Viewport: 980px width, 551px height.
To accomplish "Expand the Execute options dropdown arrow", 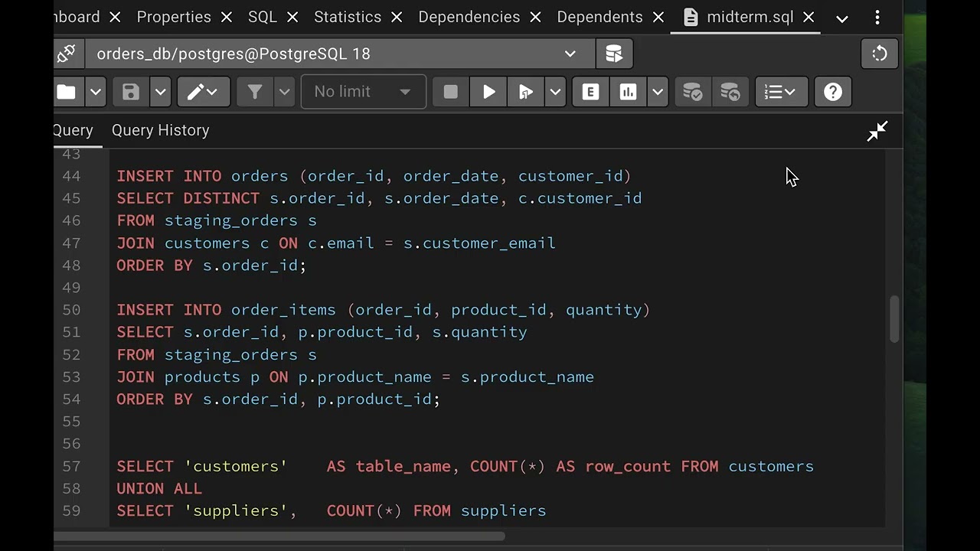I will (555, 92).
